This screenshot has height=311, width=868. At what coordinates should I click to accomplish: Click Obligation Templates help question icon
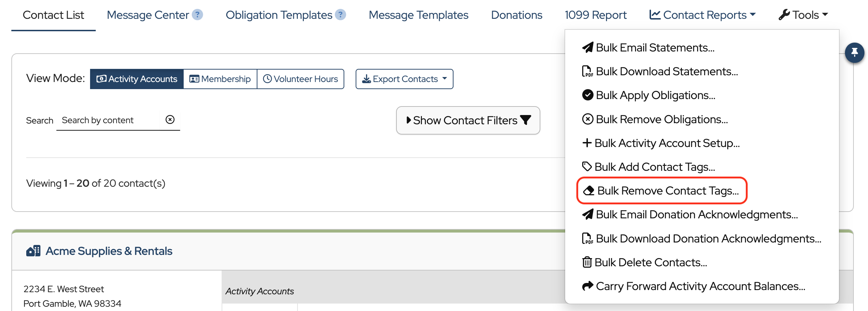[340, 15]
